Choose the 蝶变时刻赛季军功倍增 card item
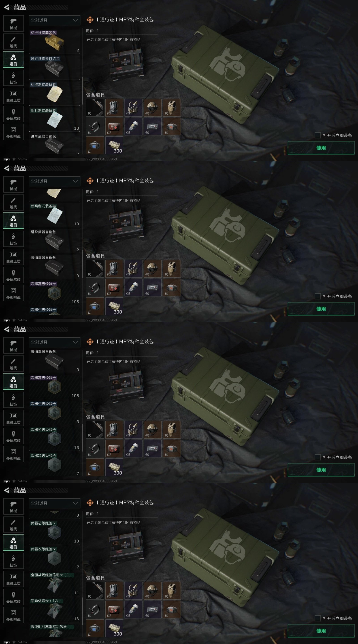Viewport: 358px width, 644px height. pos(55,631)
